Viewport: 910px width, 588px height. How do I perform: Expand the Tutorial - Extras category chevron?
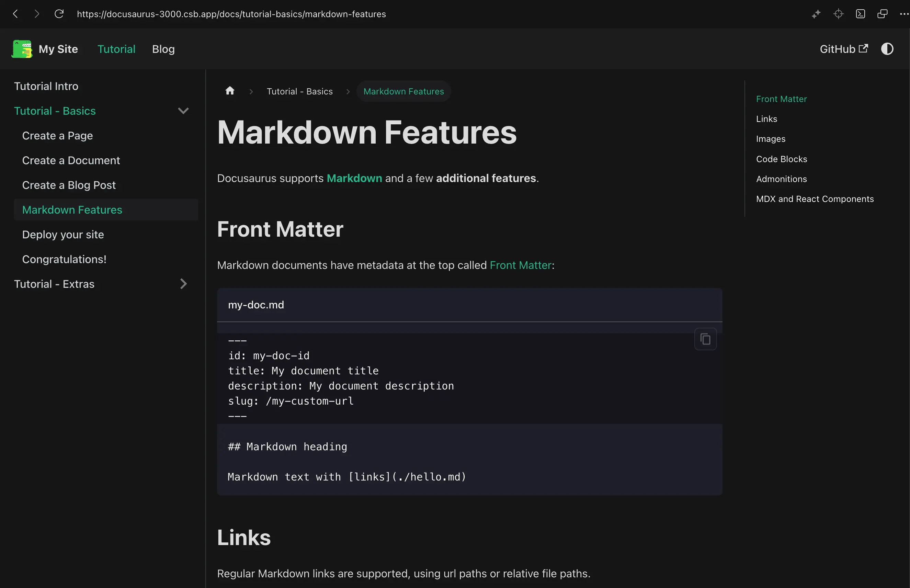(183, 284)
